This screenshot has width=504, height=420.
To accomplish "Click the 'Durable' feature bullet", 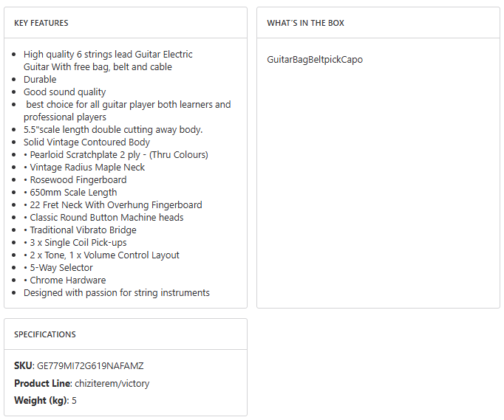I will (x=40, y=80).
